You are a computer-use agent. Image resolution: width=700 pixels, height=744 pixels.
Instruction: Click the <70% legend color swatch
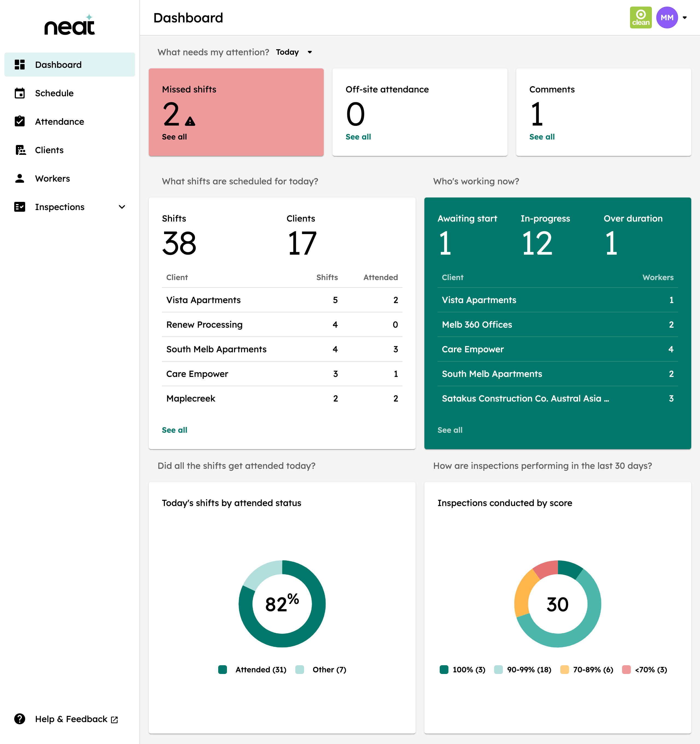(x=626, y=670)
